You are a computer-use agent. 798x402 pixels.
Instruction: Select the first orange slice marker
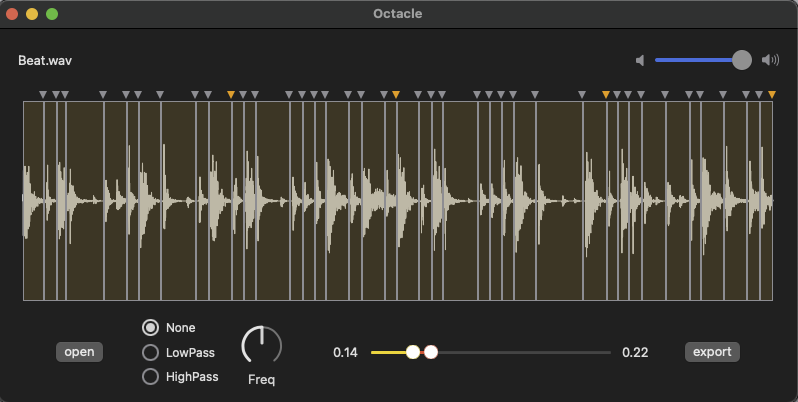(x=231, y=95)
